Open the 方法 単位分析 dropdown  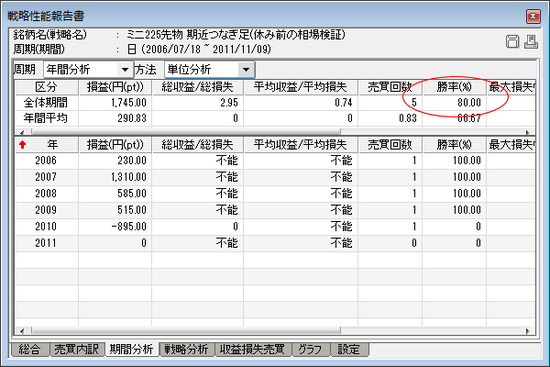point(246,69)
